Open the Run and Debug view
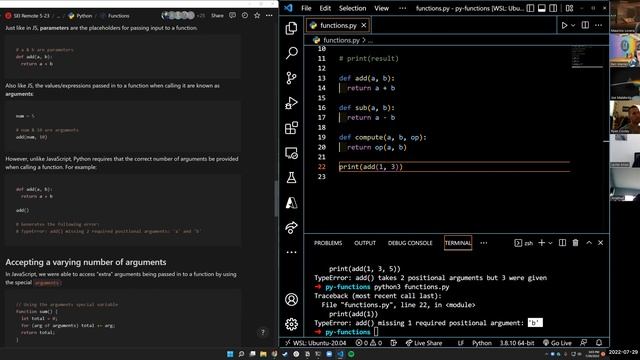This screenshot has height=360, width=640. [x=291, y=103]
